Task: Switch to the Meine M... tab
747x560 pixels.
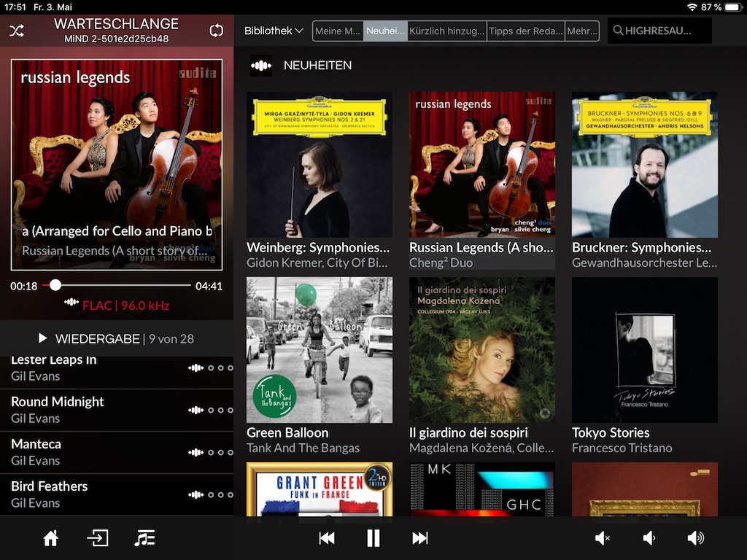Action: click(338, 31)
